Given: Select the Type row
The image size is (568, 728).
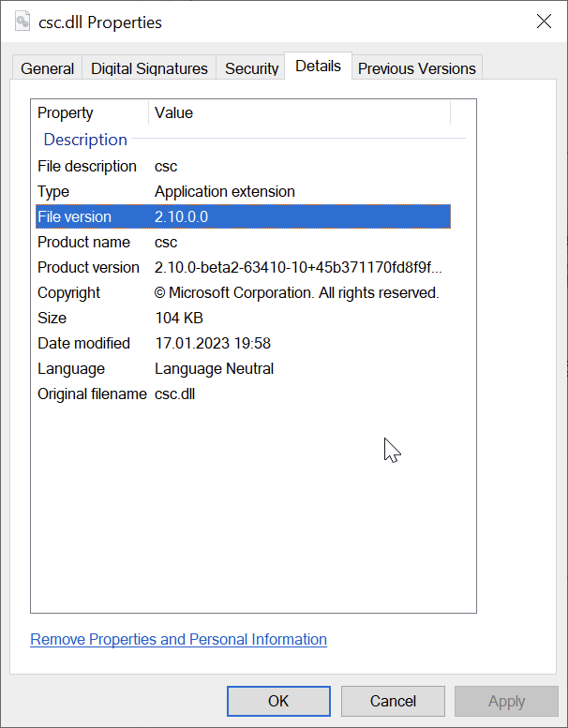Looking at the screenshot, I should (x=243, y=191).
